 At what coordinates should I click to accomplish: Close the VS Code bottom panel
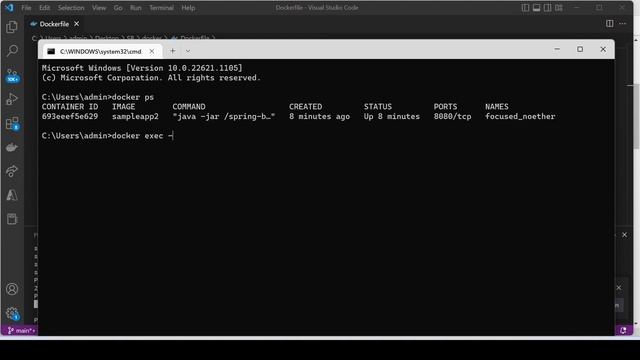624,235
